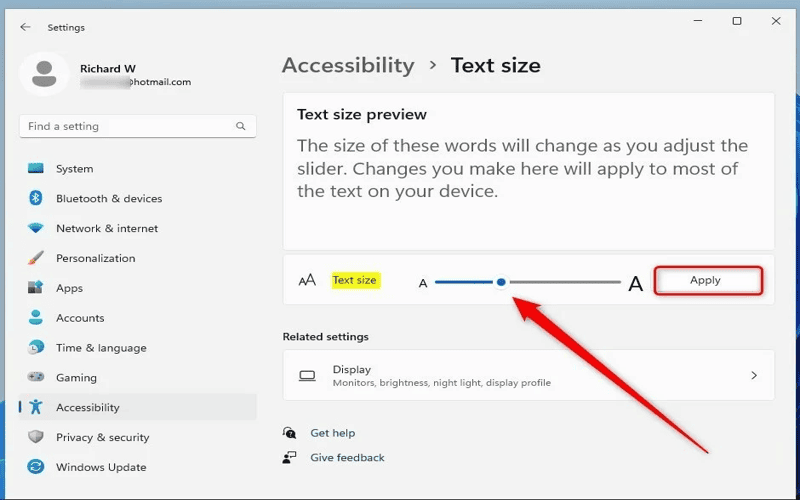Go to Windows Update label
This screenshot has width=800, height=500.
pos(101,467)
